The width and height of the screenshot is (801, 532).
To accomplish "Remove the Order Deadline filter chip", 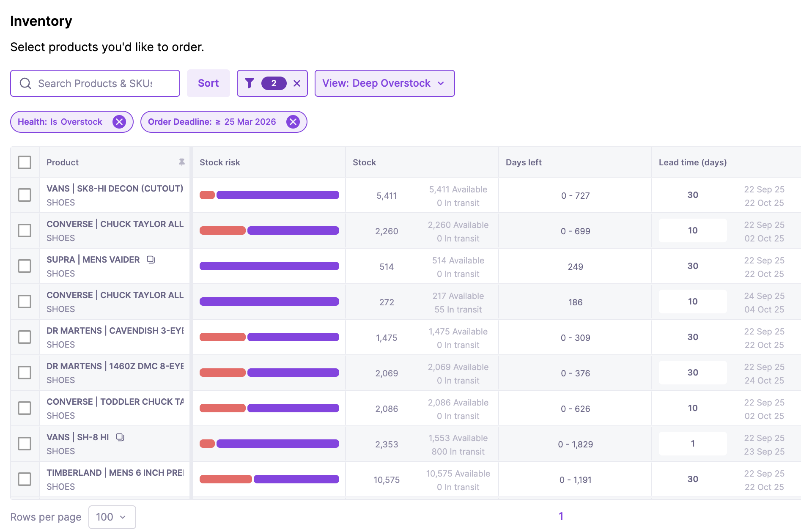I will point(293,122).
